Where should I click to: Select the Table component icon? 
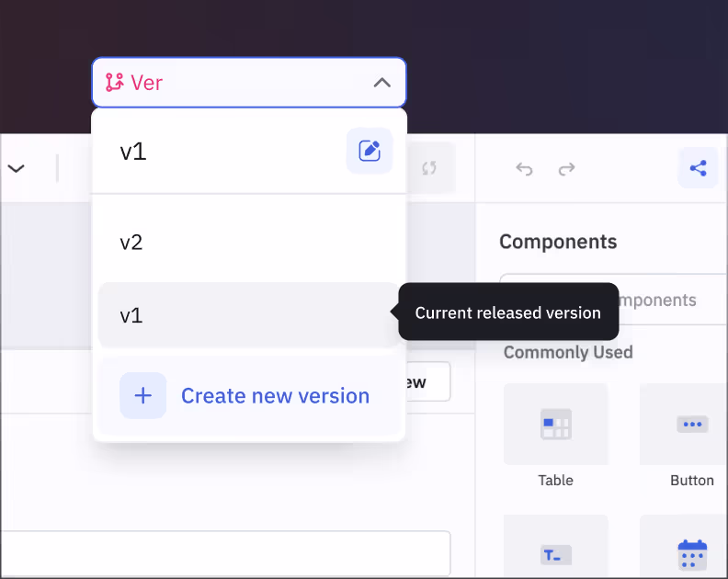(x=555, y=426)
